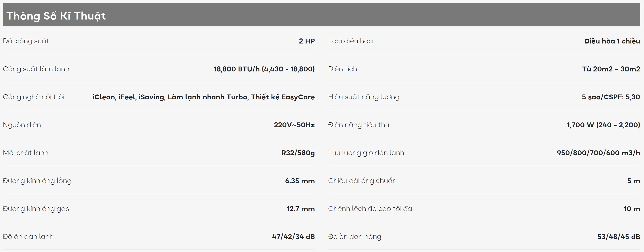
Task: Click the Điều hòa 1 chiều value
Action: pos(612,41)
